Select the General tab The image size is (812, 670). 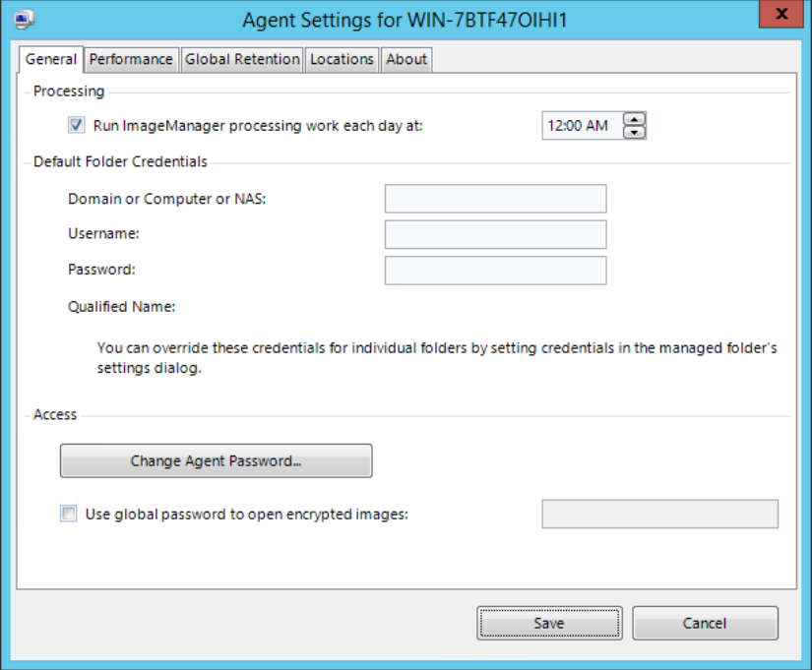pyautogui.click(x=51, y=59)
